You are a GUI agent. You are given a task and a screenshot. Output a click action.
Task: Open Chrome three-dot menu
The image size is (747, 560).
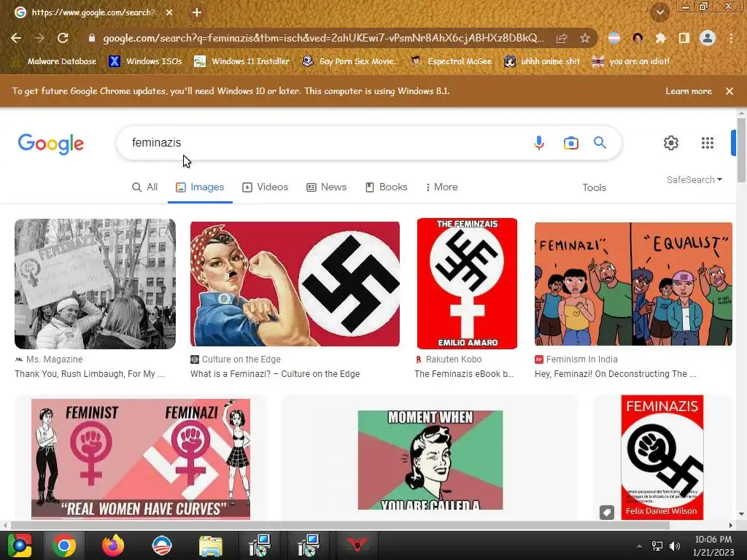tap(731, 38)
